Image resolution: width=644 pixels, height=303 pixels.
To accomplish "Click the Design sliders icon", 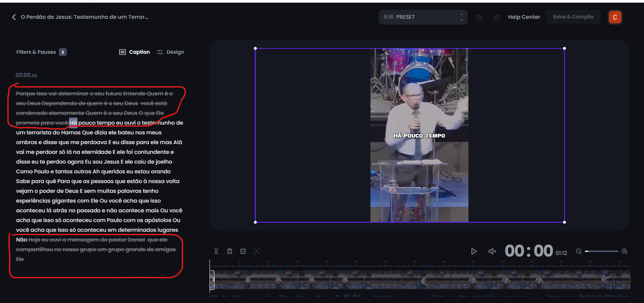I will tap(160, 52).
